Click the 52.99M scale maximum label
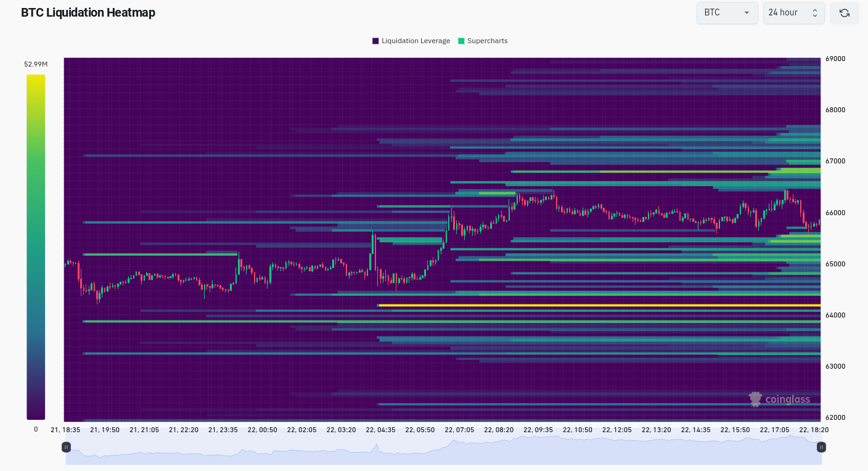 36,64
